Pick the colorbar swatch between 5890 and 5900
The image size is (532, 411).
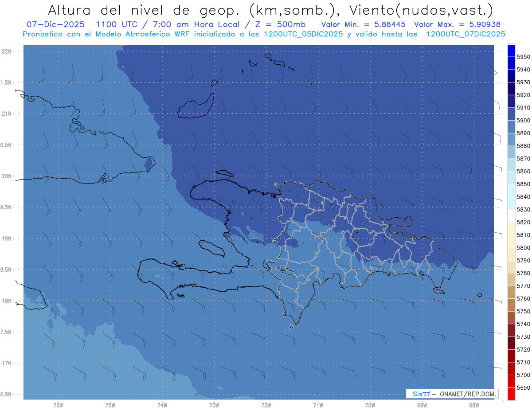(x=511, y=127)
